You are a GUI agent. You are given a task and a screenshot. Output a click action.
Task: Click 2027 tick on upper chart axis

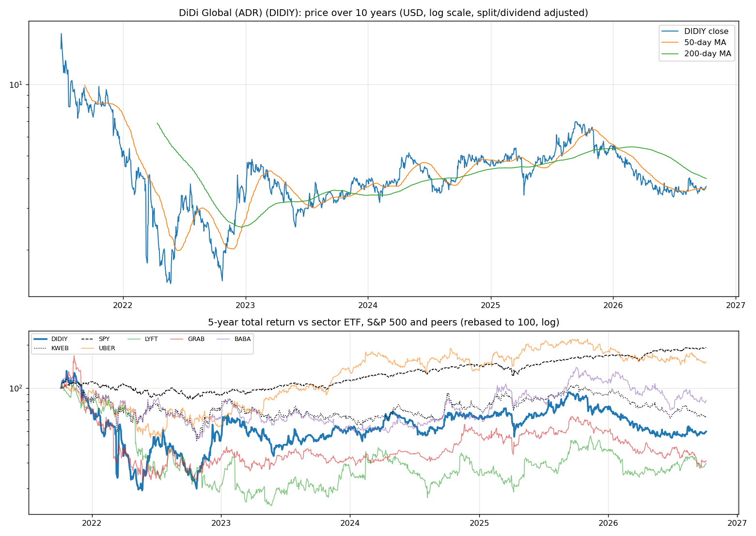[x=736, y=305]
